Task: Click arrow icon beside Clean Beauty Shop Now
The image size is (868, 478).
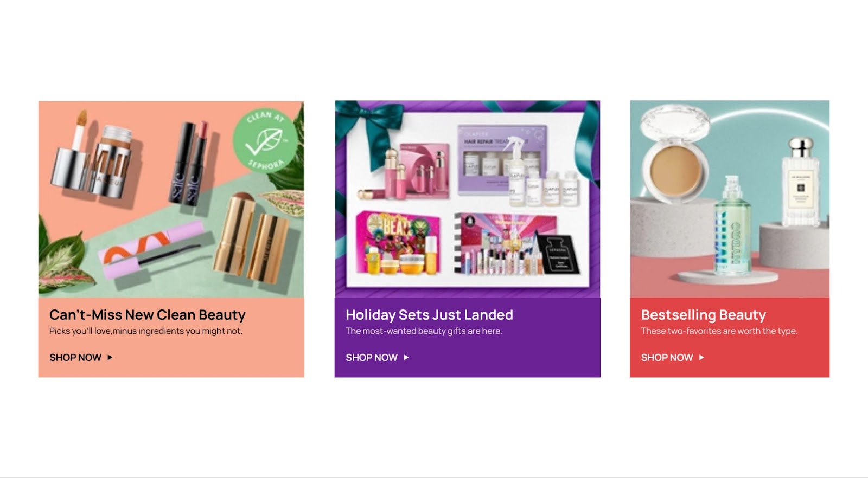Action: pos(110,358)
